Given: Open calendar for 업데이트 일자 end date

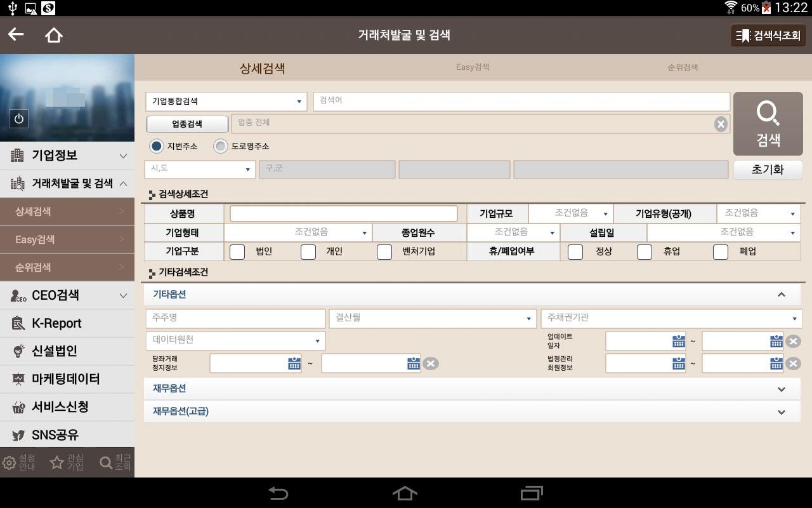Looking at the screenshot, I should pos(776,341).
